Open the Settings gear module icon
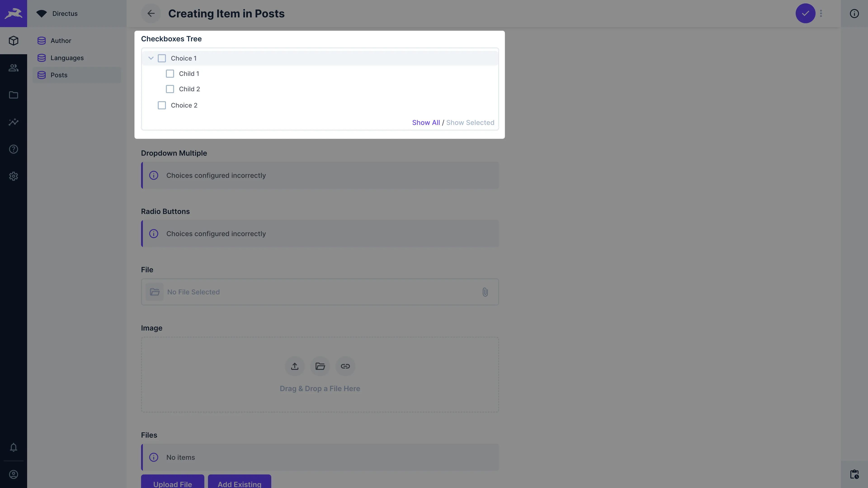868x488 pixels. coord(14,176)
